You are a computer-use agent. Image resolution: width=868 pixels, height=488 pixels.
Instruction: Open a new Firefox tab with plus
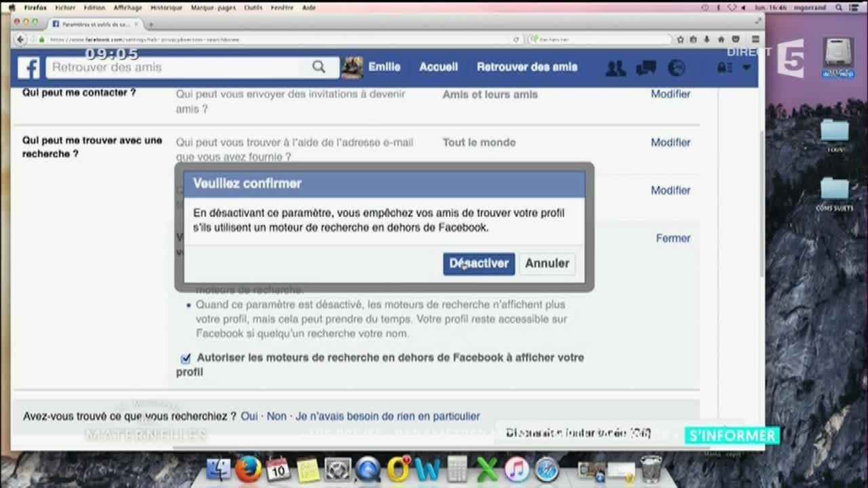pyautogui.click(x=151, y=24)
